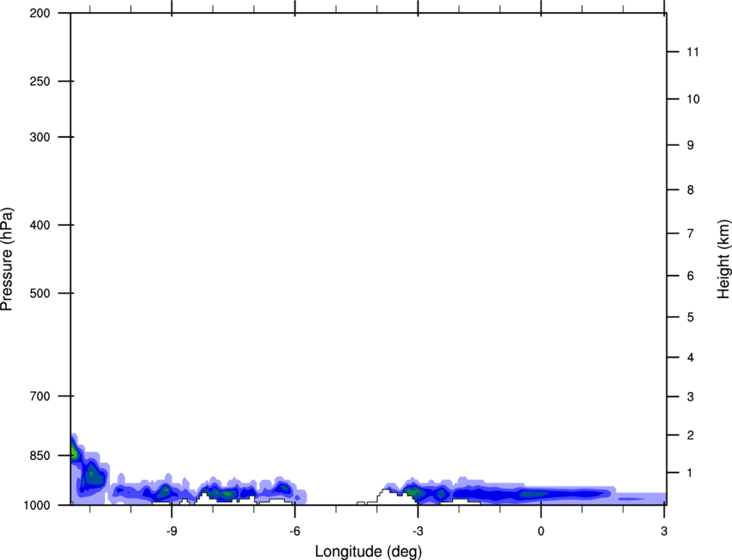Image resolution: width=732 pixels, height=560 pixels.
Task: Click the 250 pressure tick label
Action: tap(40, 81)
